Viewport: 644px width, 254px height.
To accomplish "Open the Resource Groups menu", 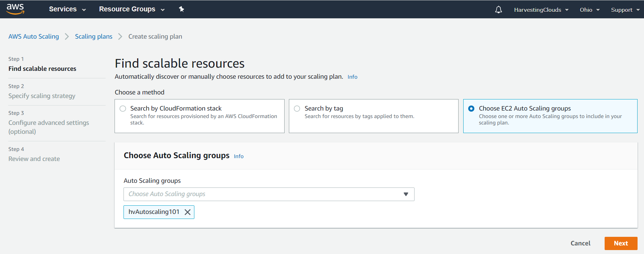I will point(132,9).
